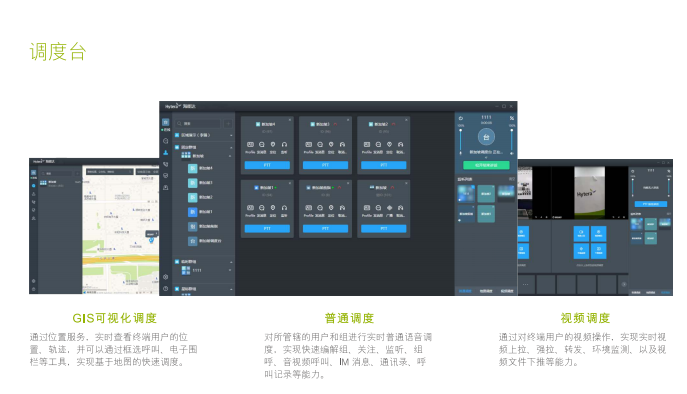Collapse the 区域展示（多选） section arrow
The width and height of the screenshot is (687, 394).
(231, 135)
